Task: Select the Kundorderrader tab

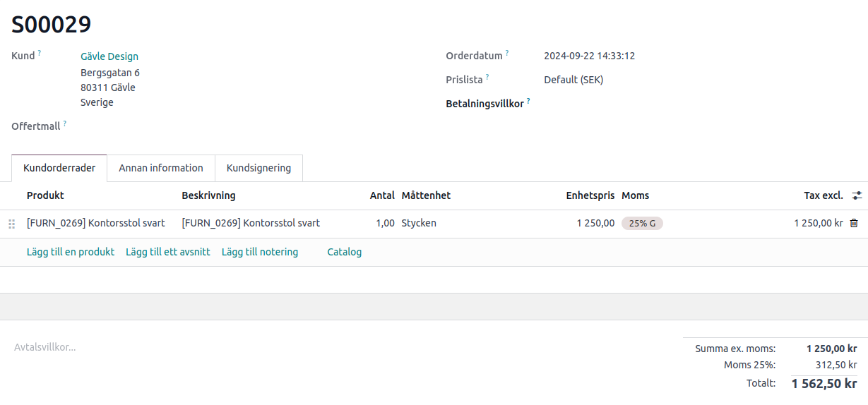Action: click(59, 168)
